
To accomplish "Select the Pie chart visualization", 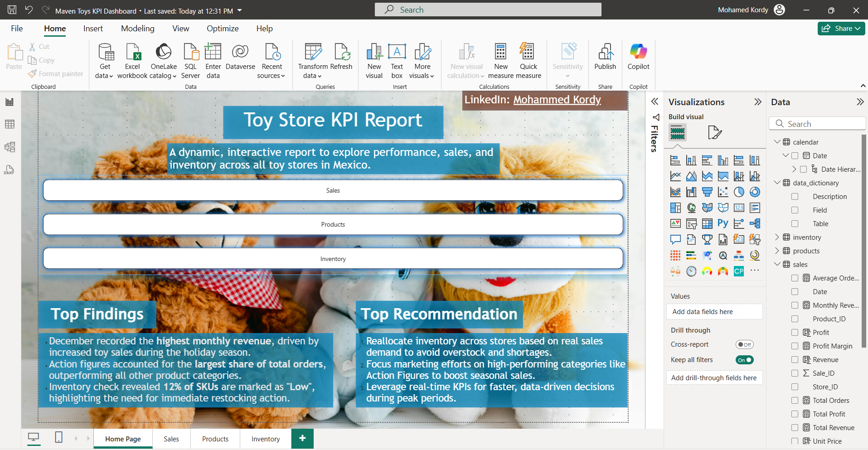I will pos(739,192).
